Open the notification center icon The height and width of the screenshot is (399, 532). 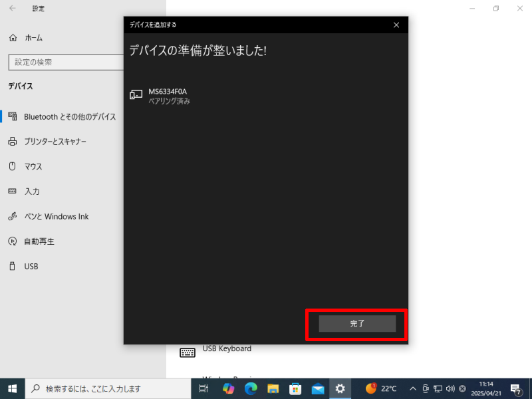(516, 389)
